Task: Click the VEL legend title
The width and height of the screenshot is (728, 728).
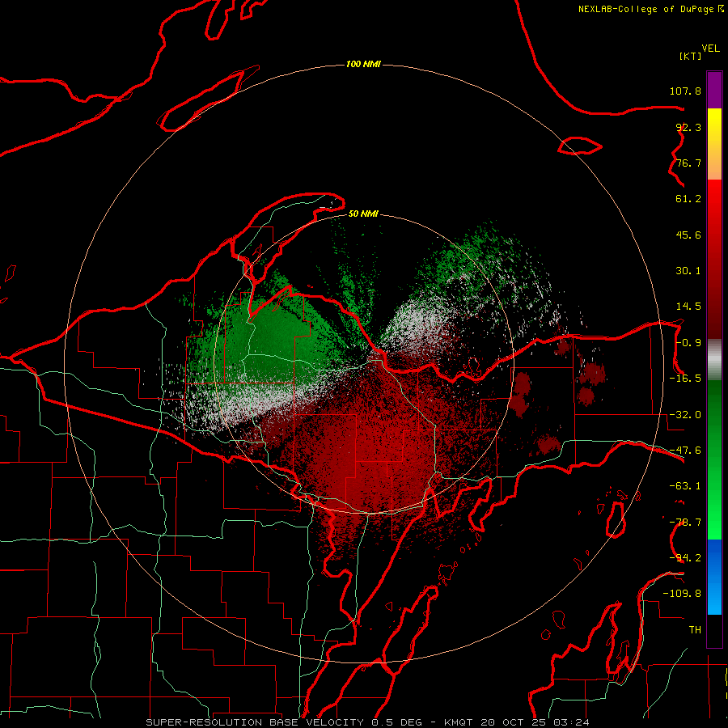Action: pos(710,49)
